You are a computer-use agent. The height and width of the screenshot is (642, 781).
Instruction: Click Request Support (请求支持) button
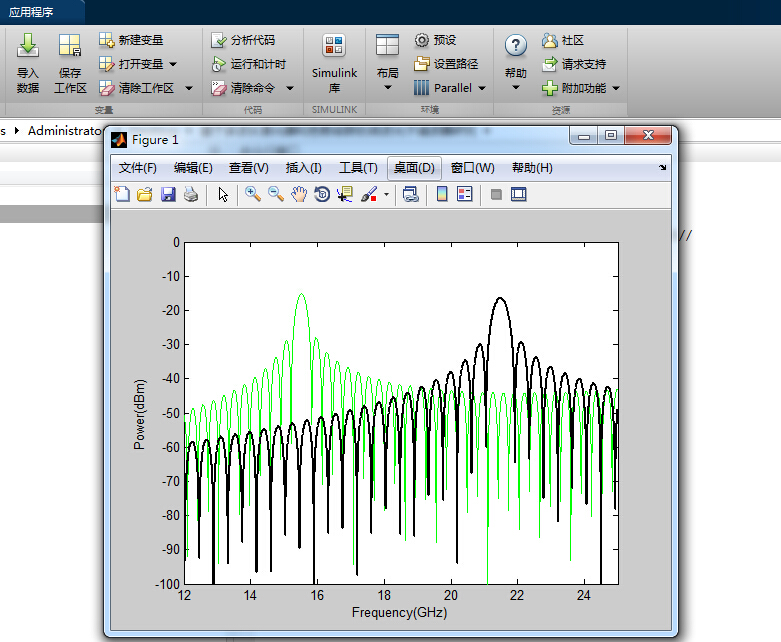(574, 64)
